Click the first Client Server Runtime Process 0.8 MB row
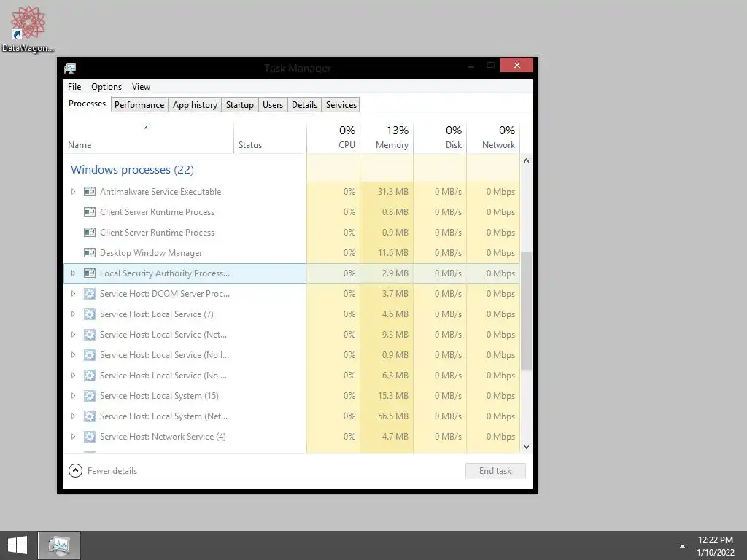 292,212
